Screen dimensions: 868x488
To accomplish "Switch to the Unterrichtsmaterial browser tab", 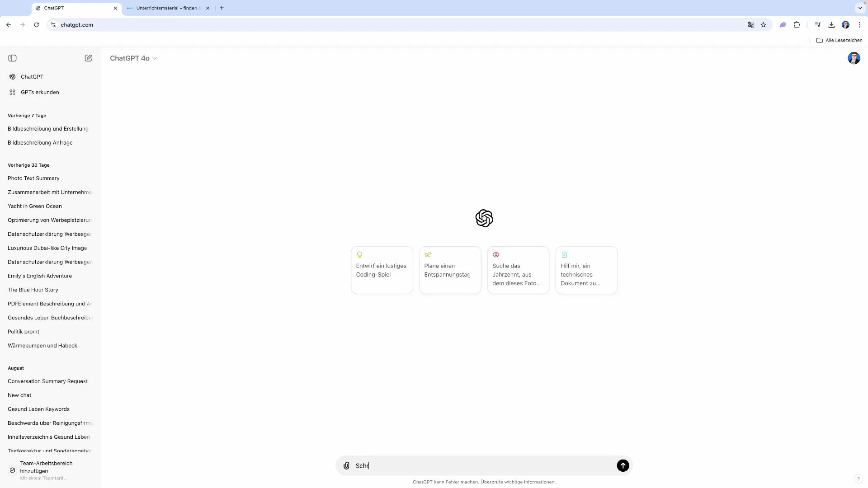I will click(x=167, y=8).
